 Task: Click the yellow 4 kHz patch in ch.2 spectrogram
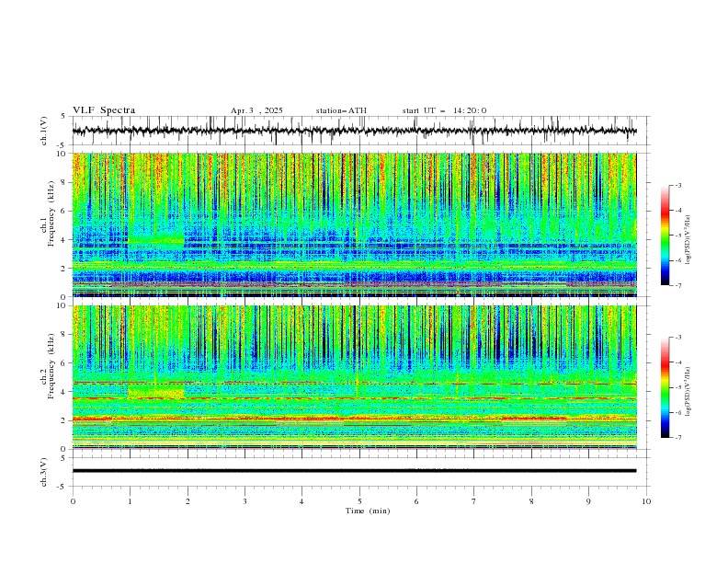coord(156,392)
